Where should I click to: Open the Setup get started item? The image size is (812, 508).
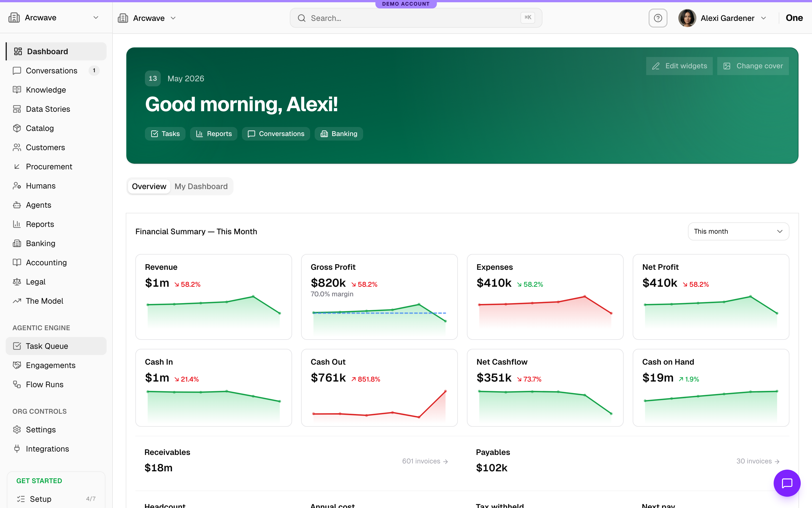point(56,499)
